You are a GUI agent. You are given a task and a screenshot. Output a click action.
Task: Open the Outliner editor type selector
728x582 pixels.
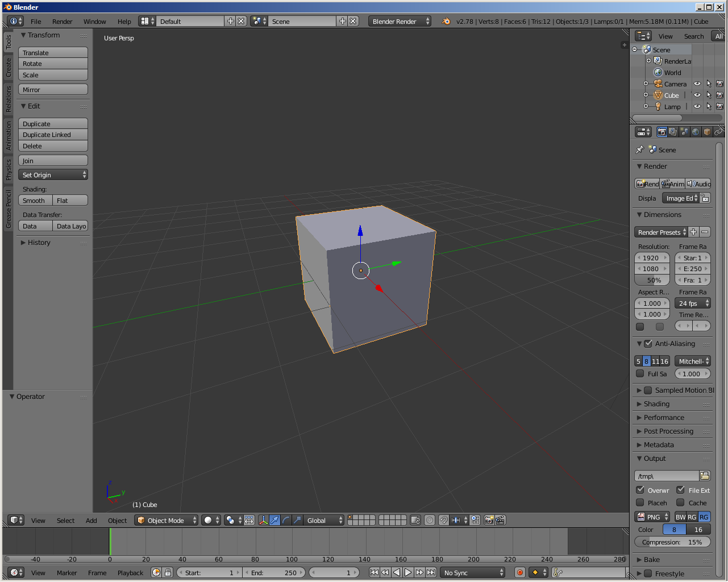click(x=643, y=36)
